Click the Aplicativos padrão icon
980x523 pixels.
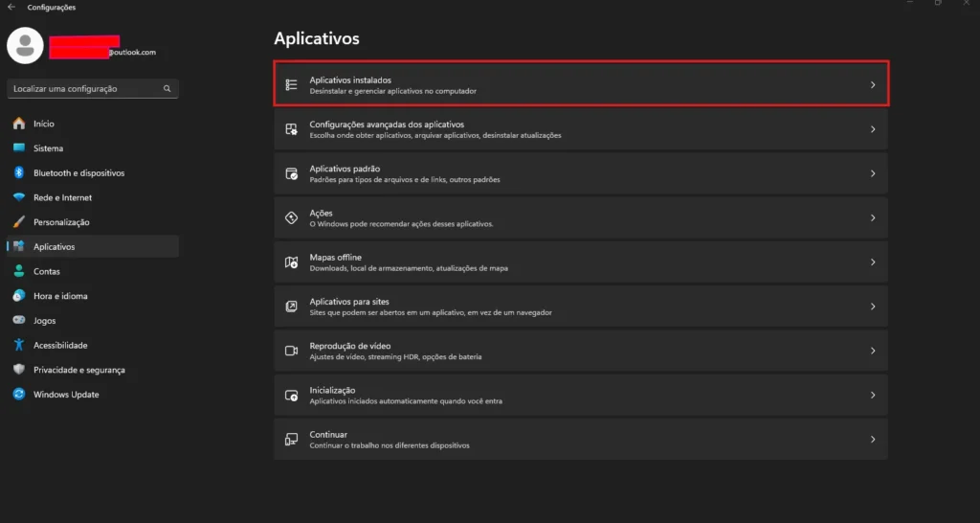pos(291,173)
